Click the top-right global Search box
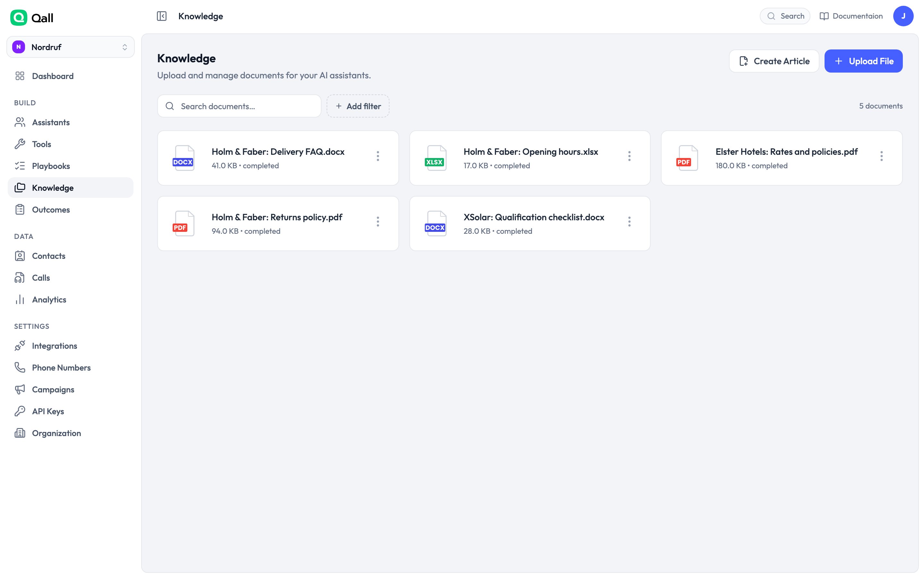Image resolution: width=924 pixels, height=578 pixels. pos(785,16)
